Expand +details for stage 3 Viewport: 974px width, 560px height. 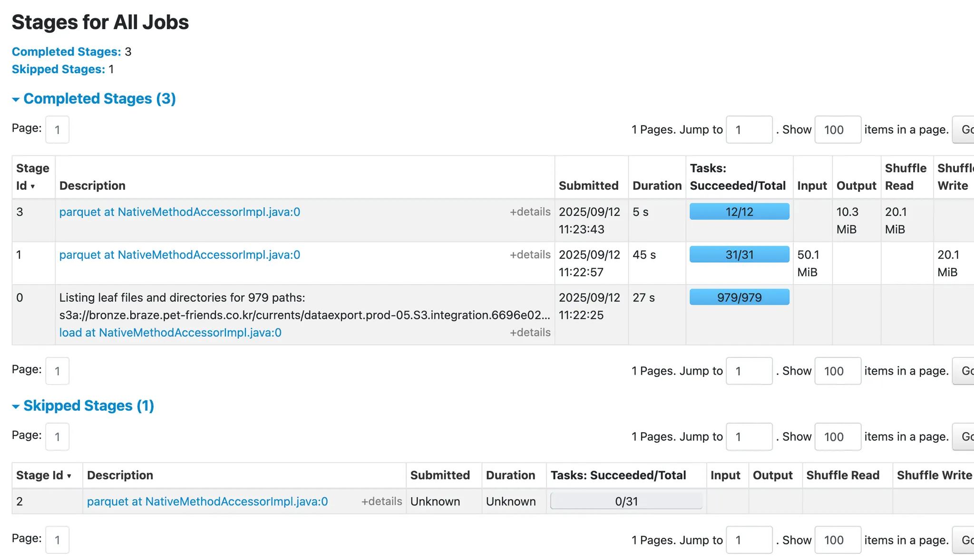click(x=530, y=212)
